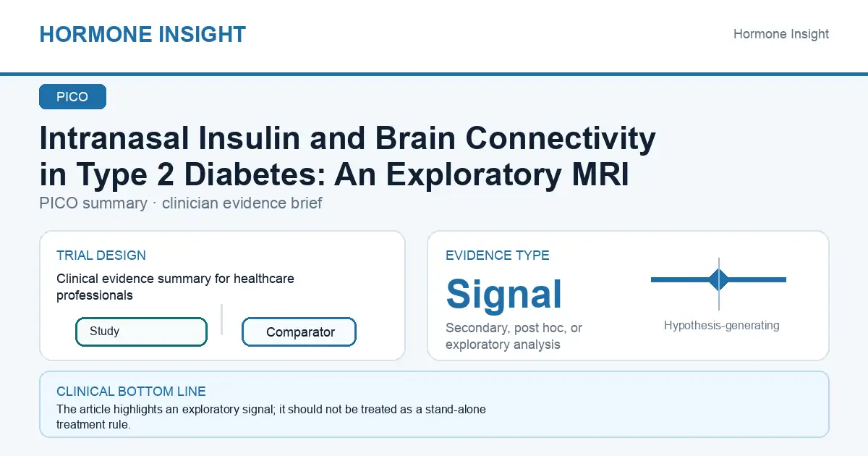Click the Study pill button
868x456 pixels.
pyautogui.click(x=141, y=332)
